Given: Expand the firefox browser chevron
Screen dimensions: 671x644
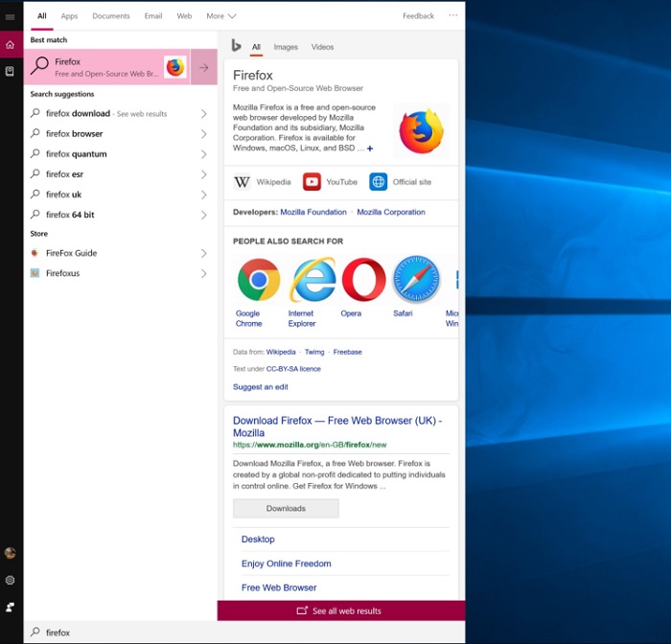Looking at the screenshot, I should pos(203,134).
